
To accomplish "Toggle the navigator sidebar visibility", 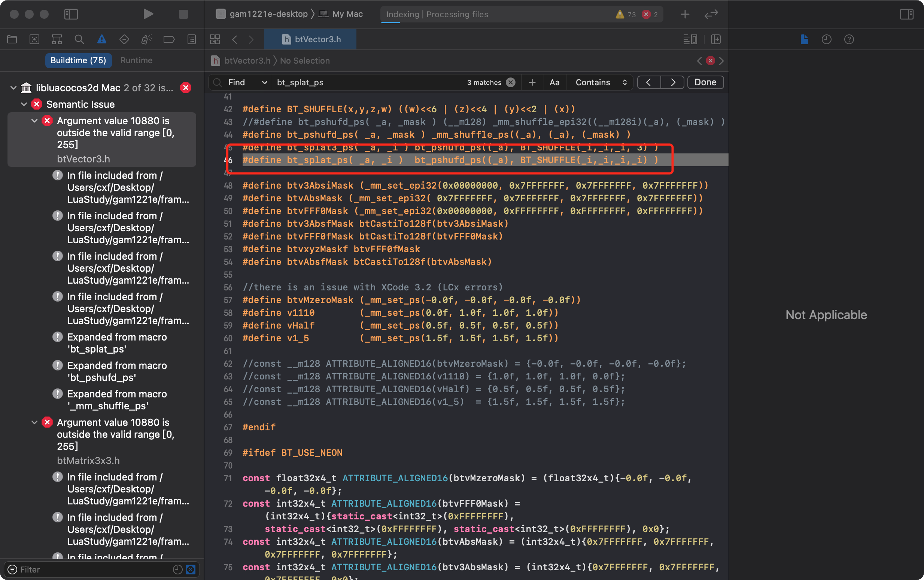I will tap(71, 14).
